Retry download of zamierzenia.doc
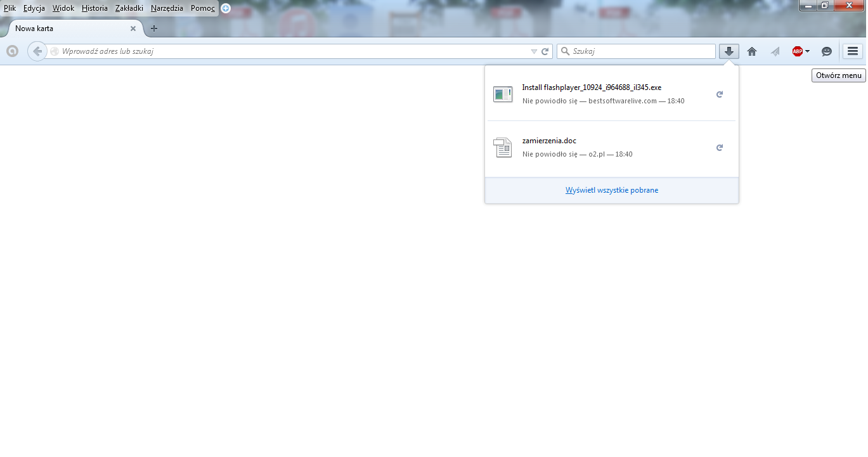868x457 pixels. coord(720,148)
